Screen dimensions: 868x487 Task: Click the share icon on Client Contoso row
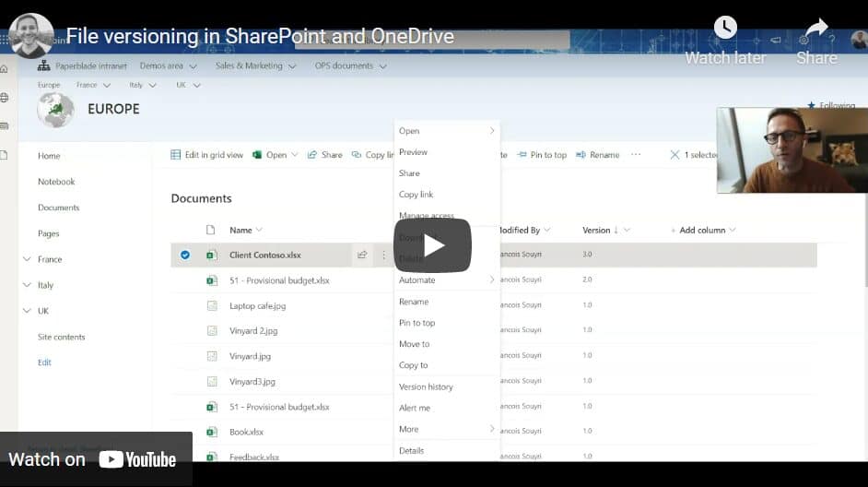pyautogui.click(x=362, y=255)
